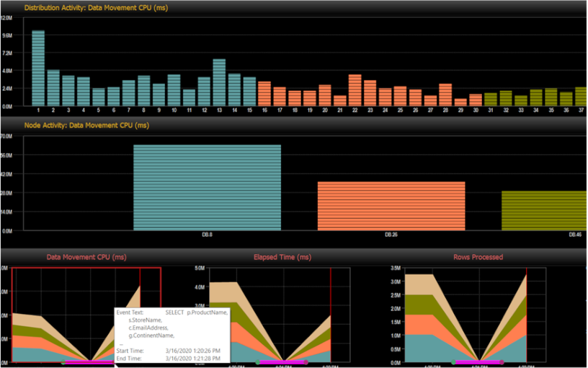Image resolution: width=588 pixels, height=368 pixels.
Task: Select teal distribution bar 15
Action: (x=249, y=92)
